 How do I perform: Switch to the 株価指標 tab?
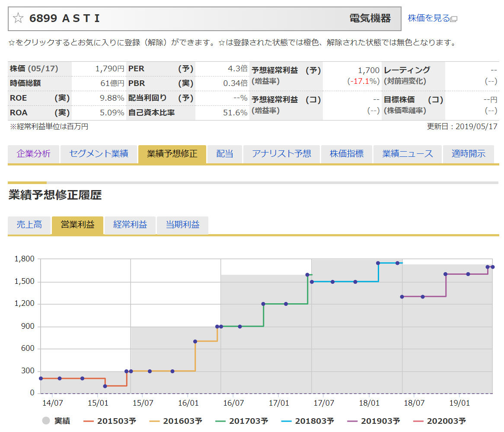pyautogui.click(x=347, y=154)
